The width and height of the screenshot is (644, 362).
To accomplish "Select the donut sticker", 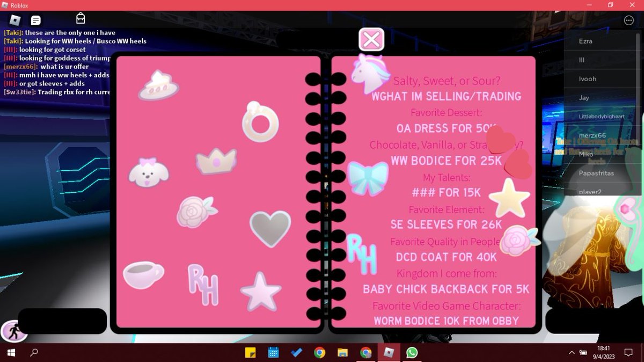I will (x=259, y=121).
